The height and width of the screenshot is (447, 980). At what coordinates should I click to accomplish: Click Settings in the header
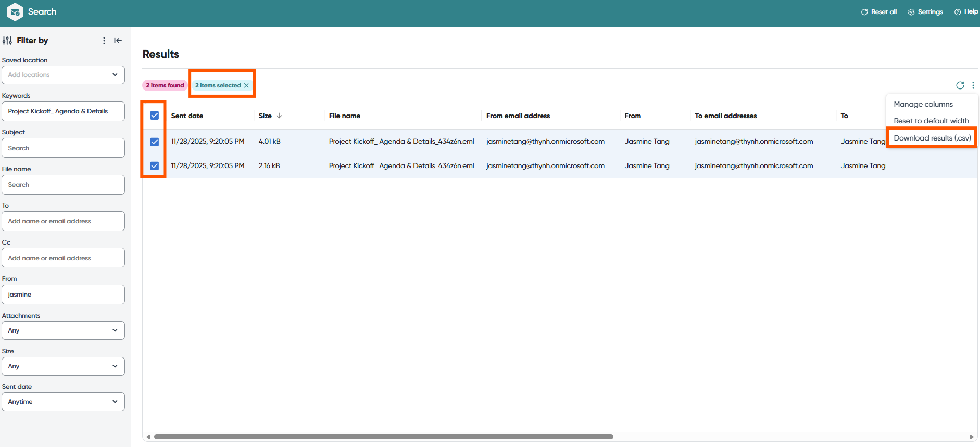point(925,12)
